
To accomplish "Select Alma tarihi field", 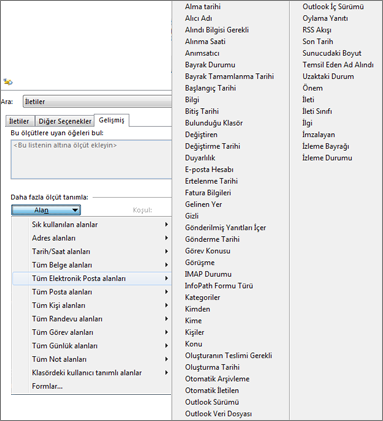I will 203,7.
